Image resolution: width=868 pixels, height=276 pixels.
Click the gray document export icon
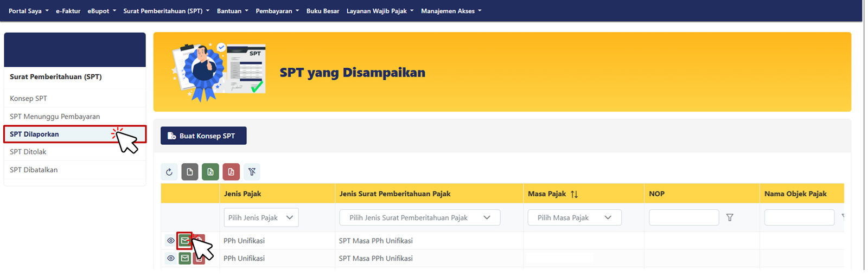tap(189, 172)
